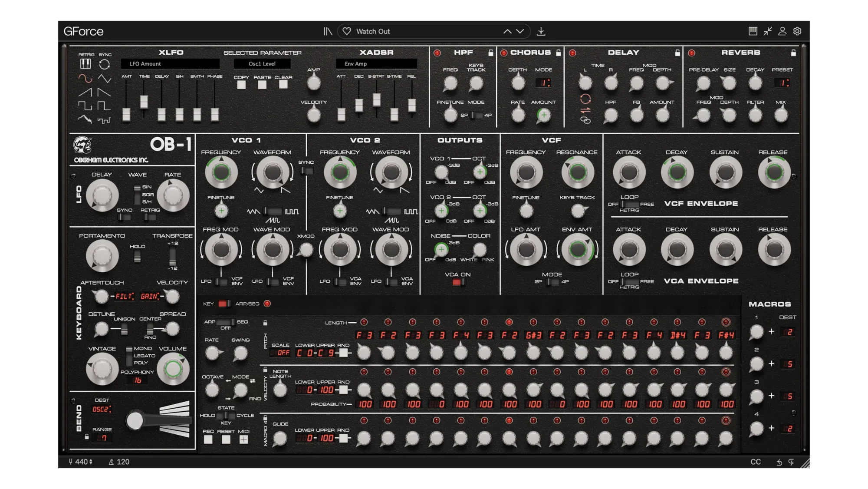Click the XADSR DEC slider handle
Viewport: 868px width, 489px height.
click(x=359, y=105)
